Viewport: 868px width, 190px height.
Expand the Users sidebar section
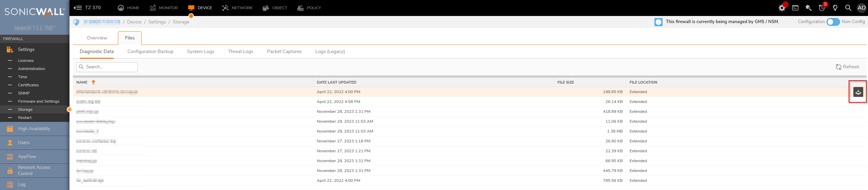[x=24, y=143]
